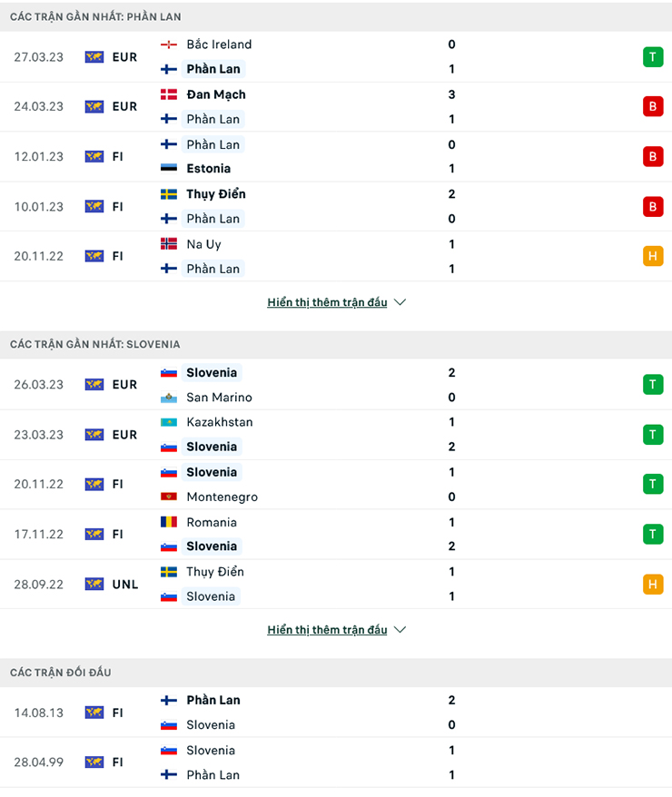Open the Hiển thị thêm trận đấu link
Image resolution: width=672 pixels, height=797 pixels.
[327, 301]
